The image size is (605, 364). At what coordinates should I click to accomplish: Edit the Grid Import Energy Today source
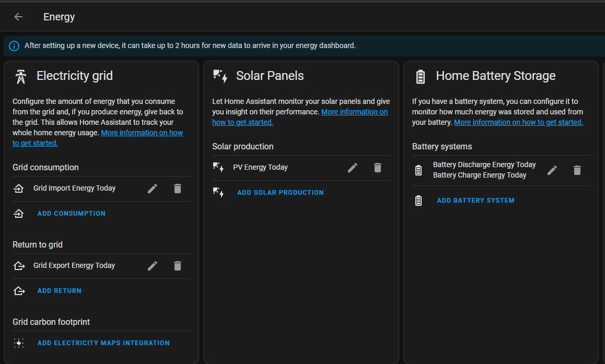[152, 189]
